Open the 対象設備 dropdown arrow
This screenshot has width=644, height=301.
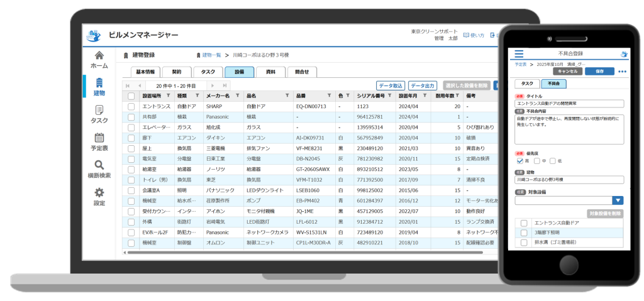[618, 200]
